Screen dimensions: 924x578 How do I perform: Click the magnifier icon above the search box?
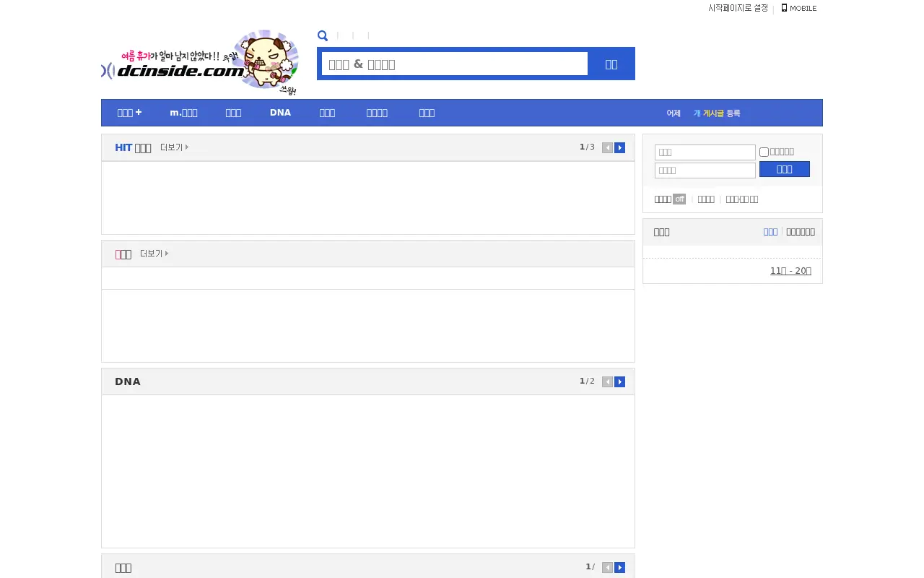pyautogui.click(x=323, y=35)
